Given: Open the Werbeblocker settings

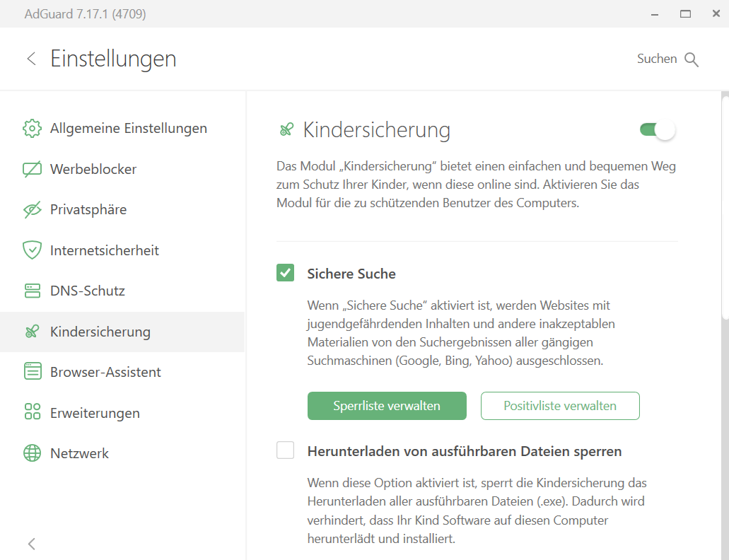Looking at the screenshot, I should point(122,169).
